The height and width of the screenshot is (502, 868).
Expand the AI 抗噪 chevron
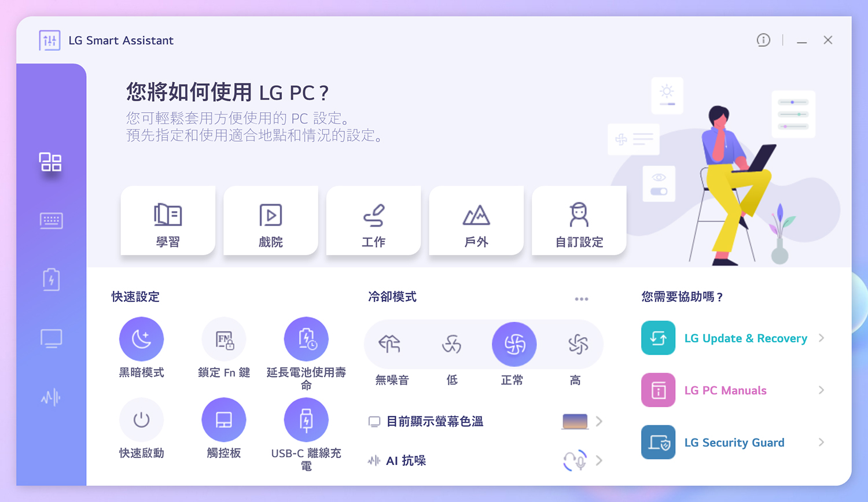click(x=599, y=460)
